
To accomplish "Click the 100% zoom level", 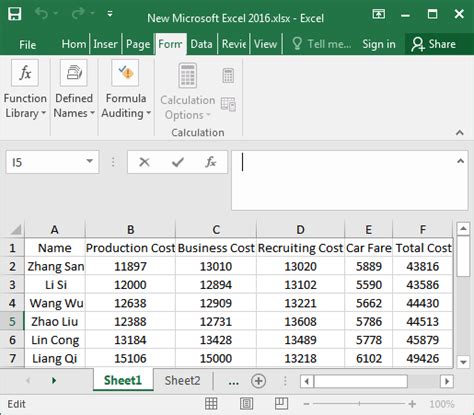I will point(442,404).
